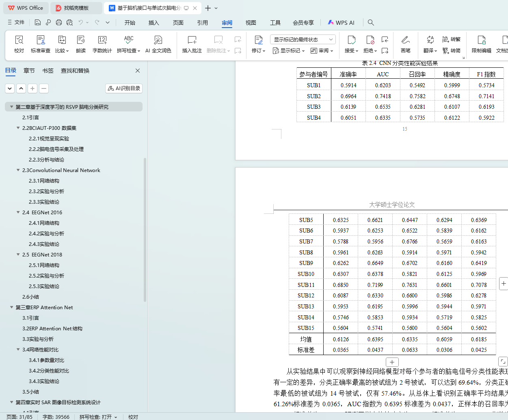The width and height of the screenshot is (508, 420).
Task: Open the 文件 menu
Action: click(x=16, y=22)
